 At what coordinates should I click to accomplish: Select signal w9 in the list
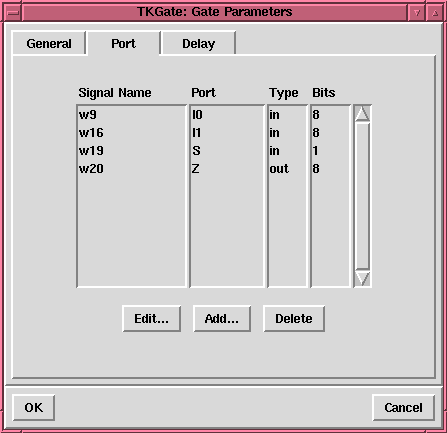tap(88, 115)
